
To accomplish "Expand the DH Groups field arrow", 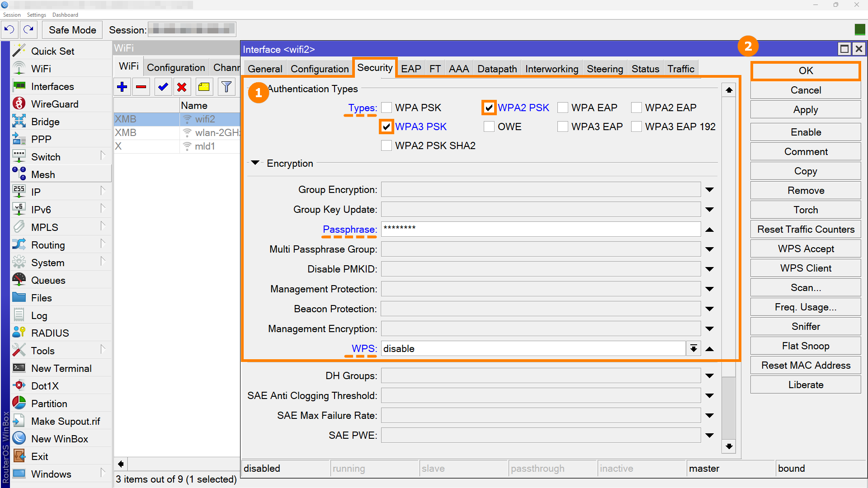I will tap(710, 376).
